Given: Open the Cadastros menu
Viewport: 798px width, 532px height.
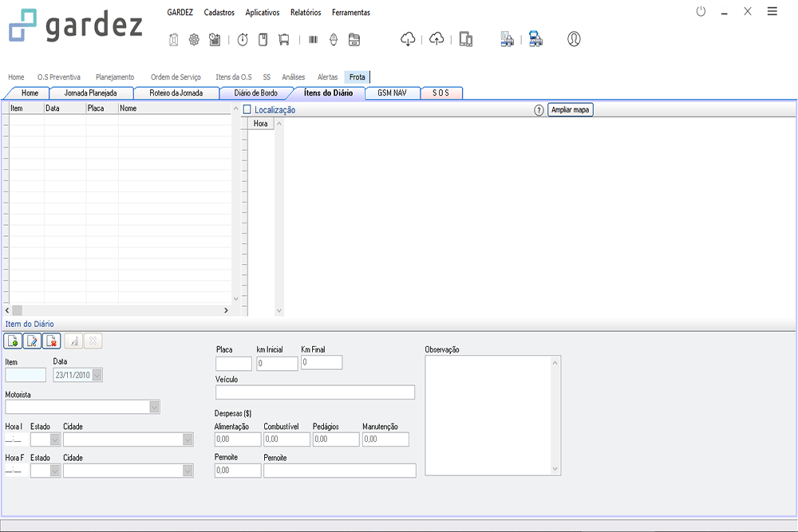Looking at the screenshot, I should [219, 12].
